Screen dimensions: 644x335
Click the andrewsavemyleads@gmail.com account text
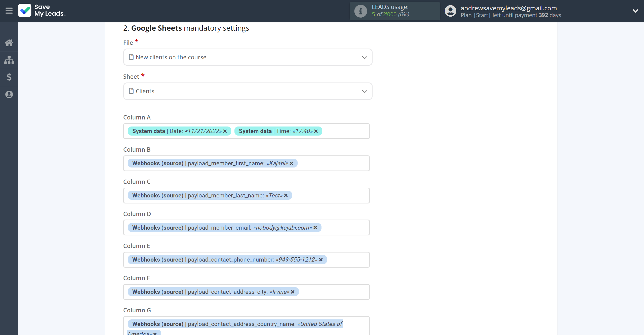tap(509, 8)
